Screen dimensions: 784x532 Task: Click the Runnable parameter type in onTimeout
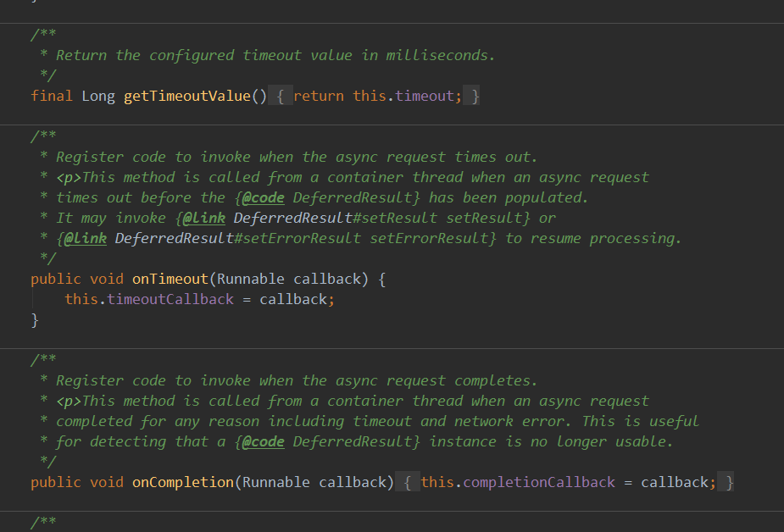[251, 279]
